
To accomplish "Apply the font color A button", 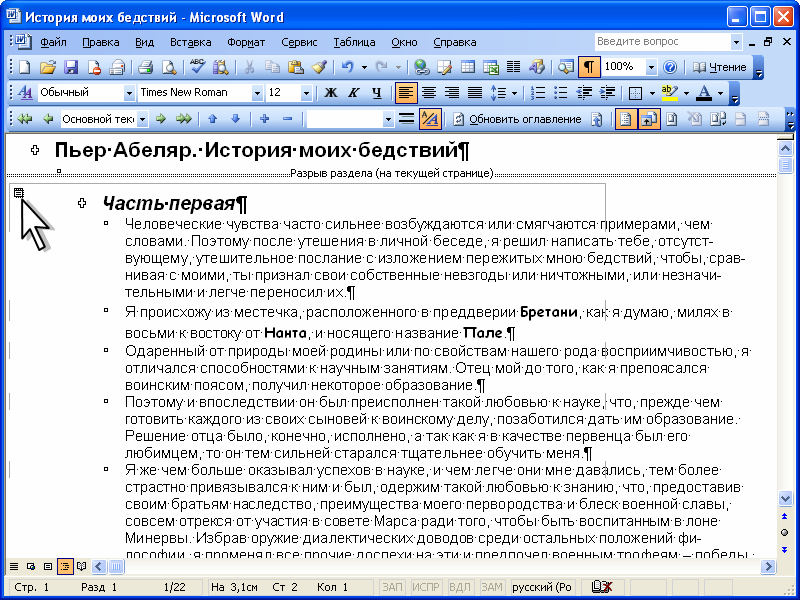I will pyautogui.click(x=705, y=92).
